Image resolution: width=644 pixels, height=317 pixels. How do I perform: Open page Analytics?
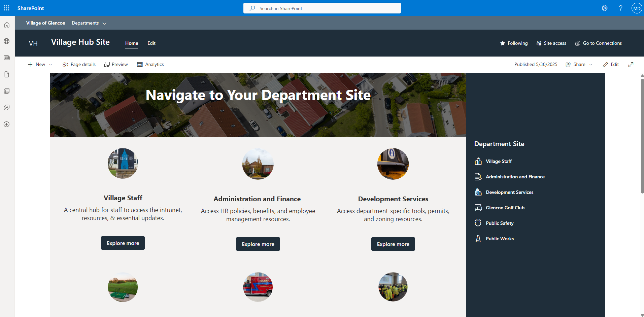pos(150,65)
